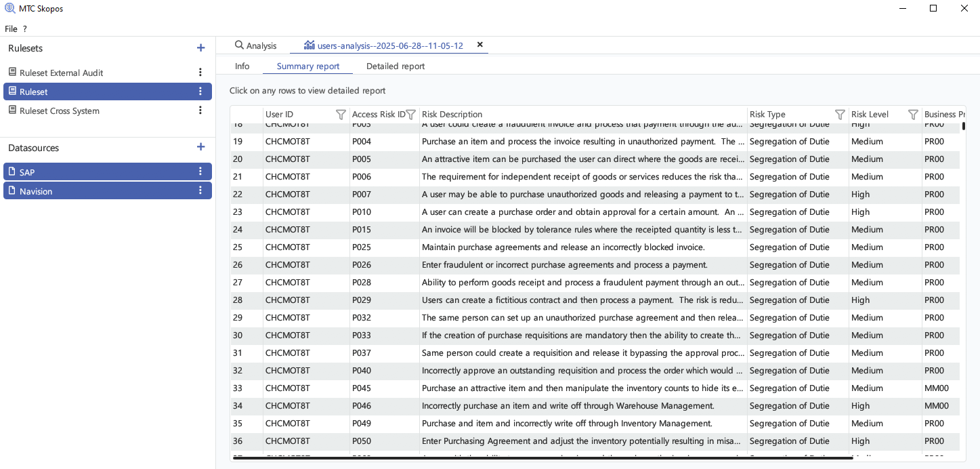Open options menu for Navision datasource
The image size is (980, 469).
click(x=200, y=190)
